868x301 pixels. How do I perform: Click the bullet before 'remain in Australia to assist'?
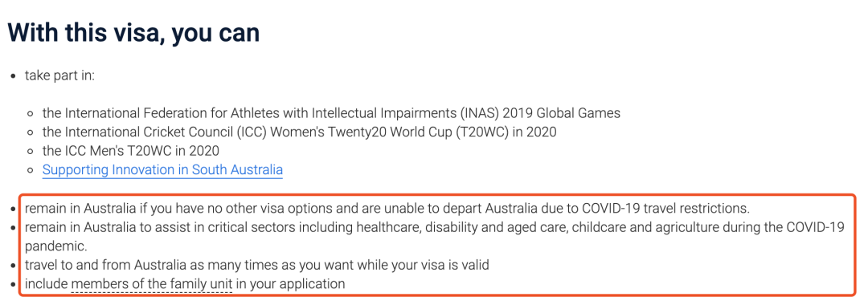click(14, 228)
